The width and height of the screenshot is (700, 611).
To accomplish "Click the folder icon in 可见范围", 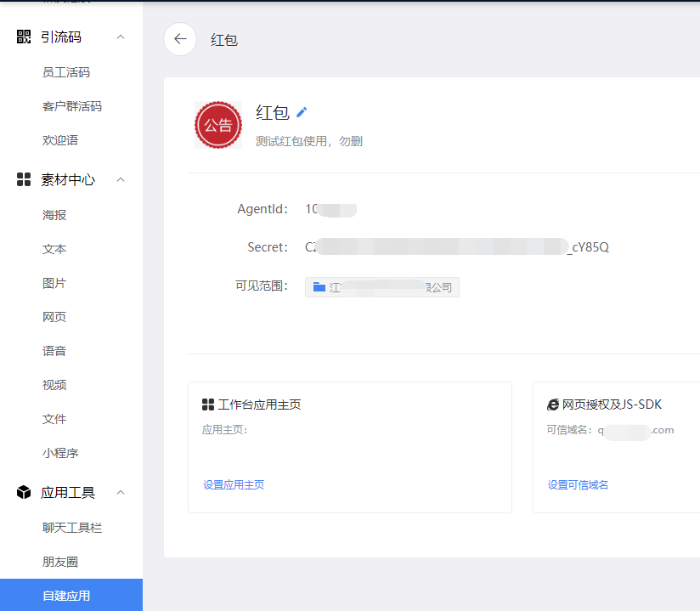I will pos(319,286).
